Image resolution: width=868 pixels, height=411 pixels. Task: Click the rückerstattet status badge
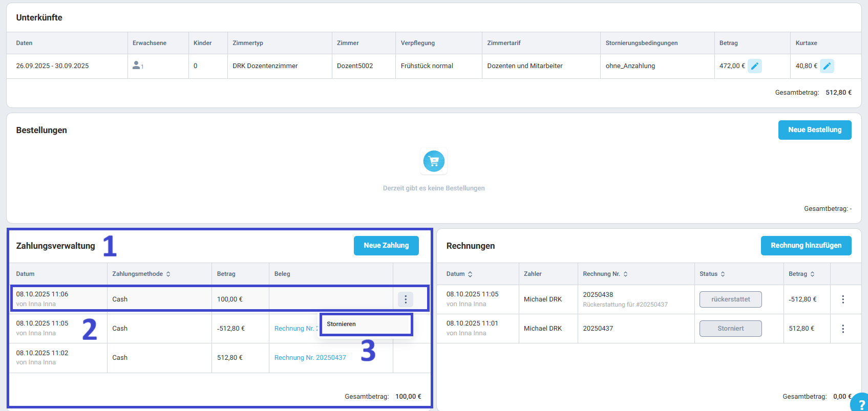click(731, 299)
